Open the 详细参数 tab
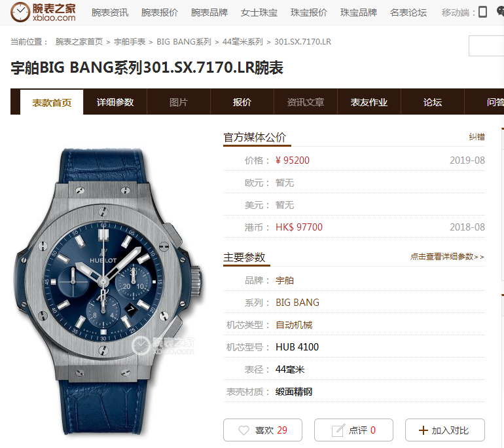504x448 pixels. pos(115,102)
